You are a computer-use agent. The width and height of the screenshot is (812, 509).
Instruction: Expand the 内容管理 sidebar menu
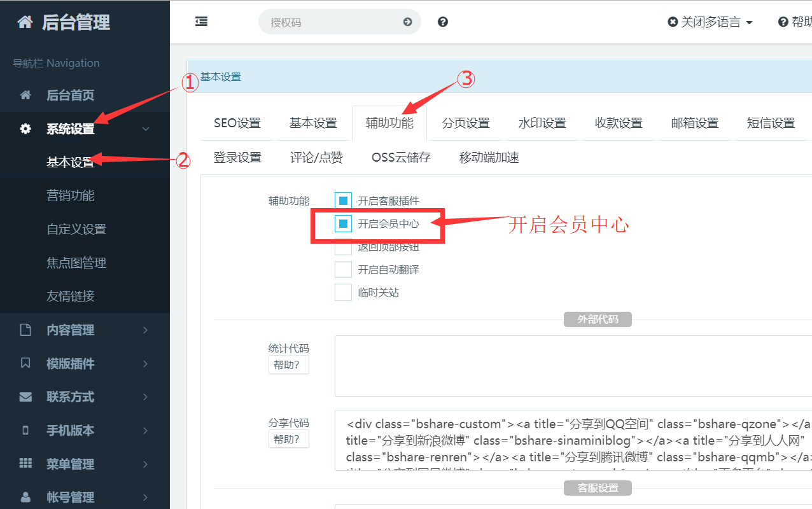(x=70, y=330)
